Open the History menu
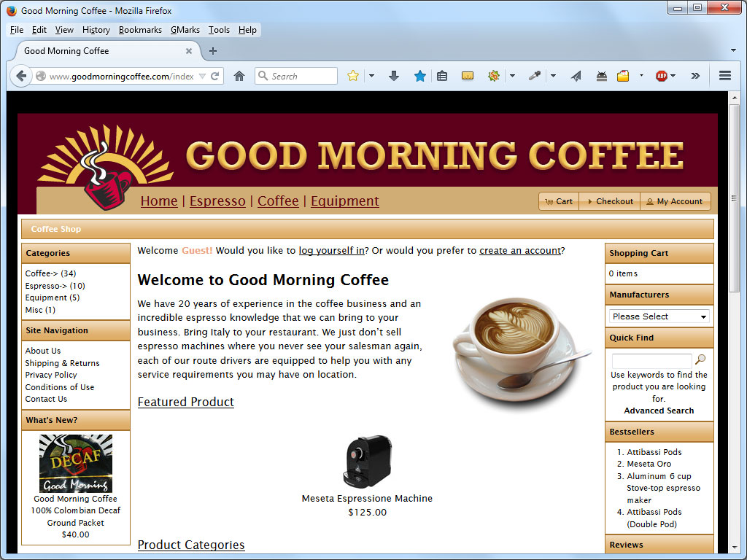 point(96,30)
